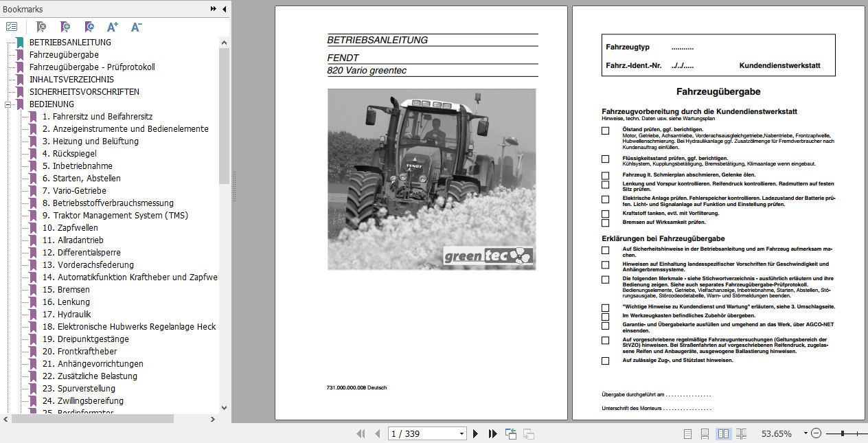
Task: Open the '20. Frontkraftheber' bookmark
Action: [80, 351]
